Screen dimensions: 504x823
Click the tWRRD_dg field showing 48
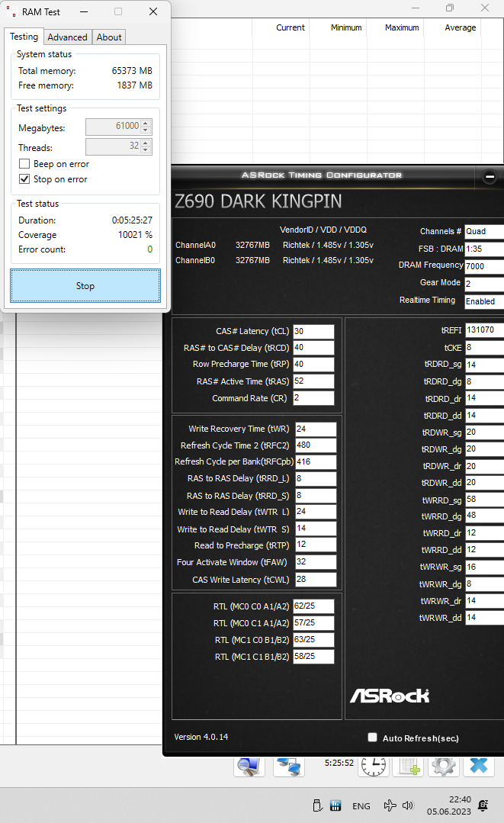485,516
